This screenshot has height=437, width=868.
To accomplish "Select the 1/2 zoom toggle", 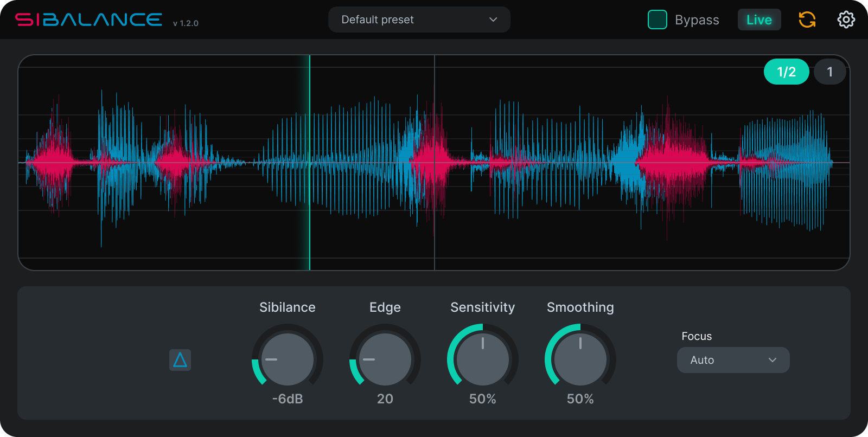I will 786,72.
